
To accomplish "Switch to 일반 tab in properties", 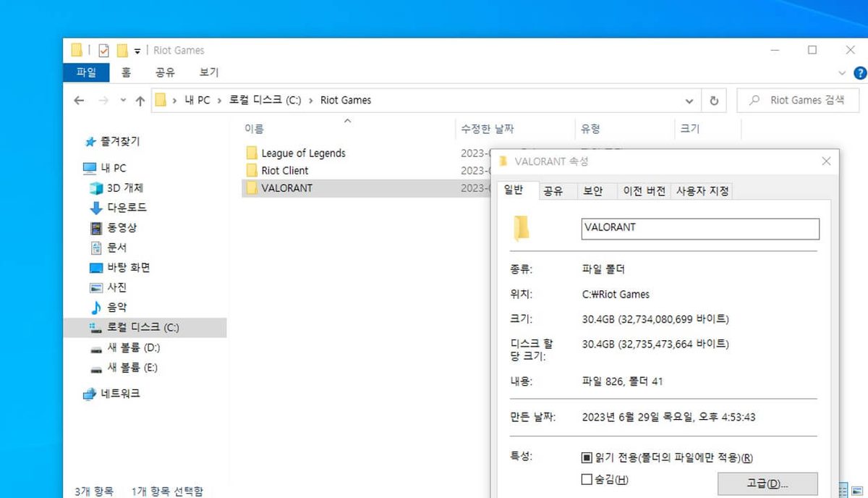I will (x=514, y=190).
